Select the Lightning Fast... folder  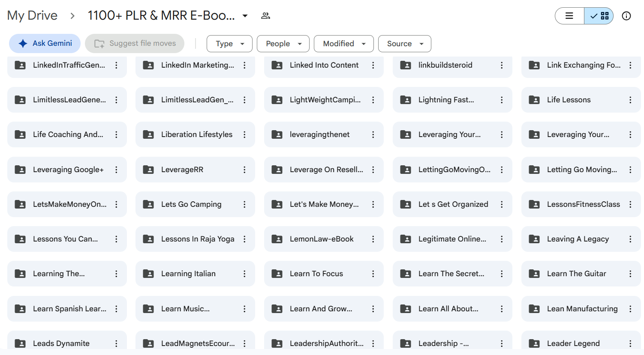pos(452,100)
